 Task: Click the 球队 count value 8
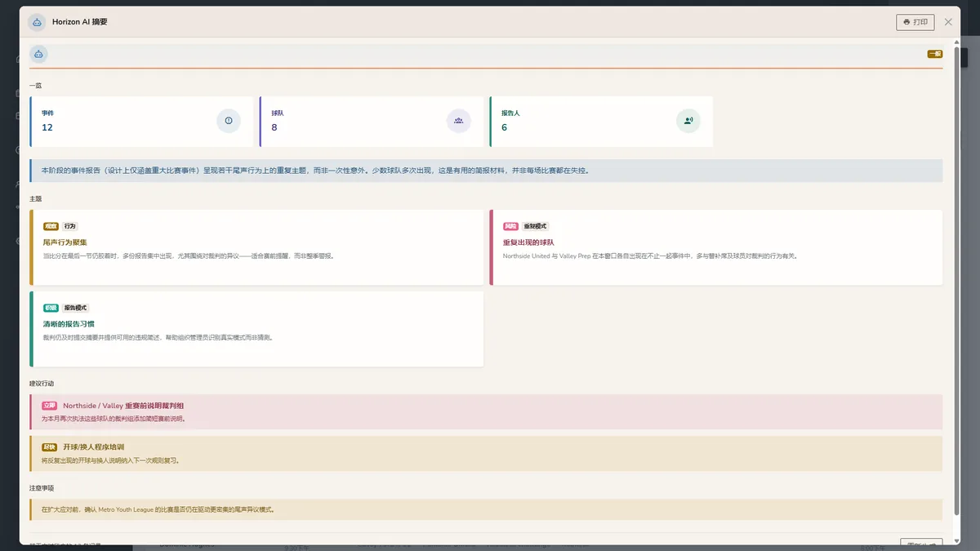click(x=274, y=127)
